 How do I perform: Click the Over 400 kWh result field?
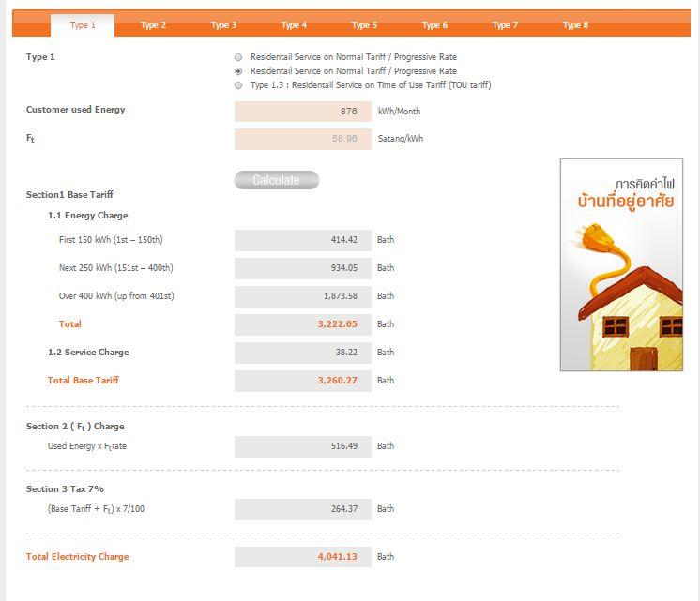(302, 296)
